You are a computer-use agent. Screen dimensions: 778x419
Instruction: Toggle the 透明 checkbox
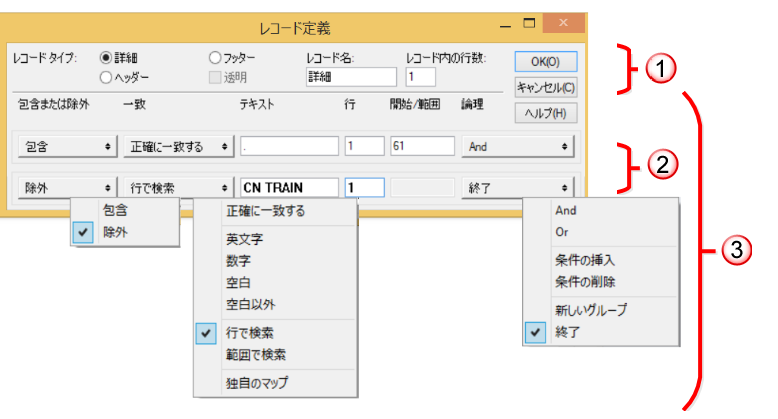(x=214, y=76)
